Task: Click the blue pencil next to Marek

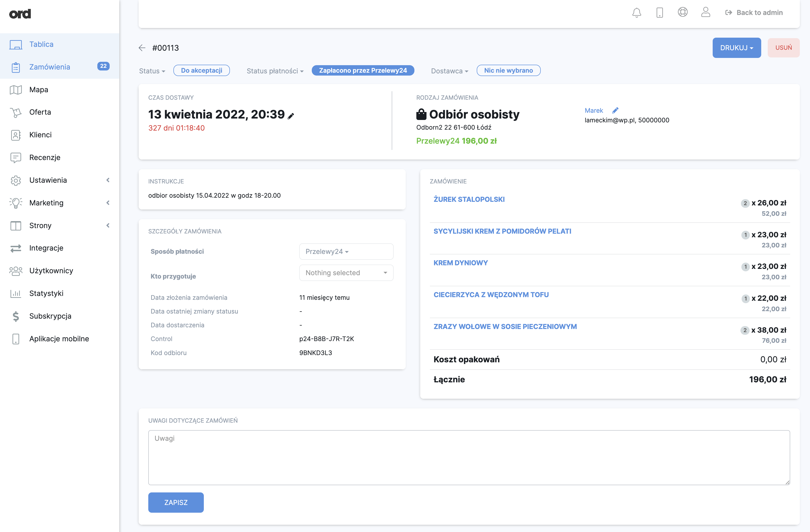Action: click(615, 111)
